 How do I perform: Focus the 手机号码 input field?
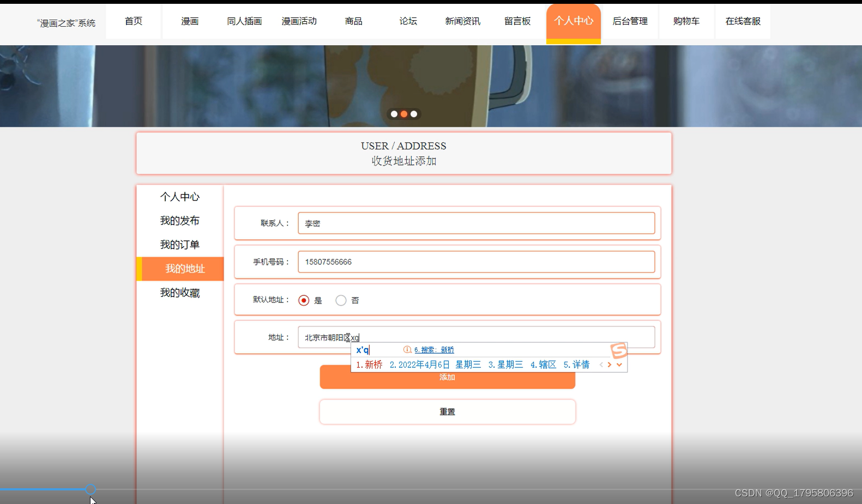click(x=476, y=262)
